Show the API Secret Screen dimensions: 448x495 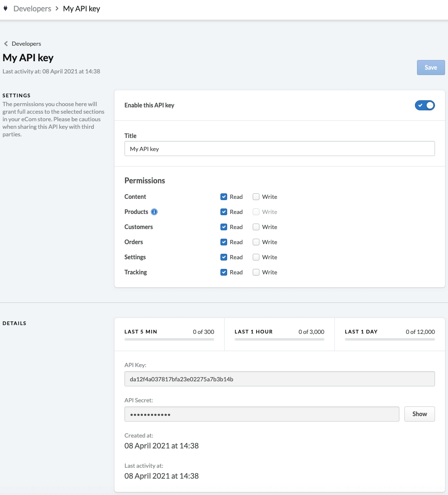[x=420, y=414]
